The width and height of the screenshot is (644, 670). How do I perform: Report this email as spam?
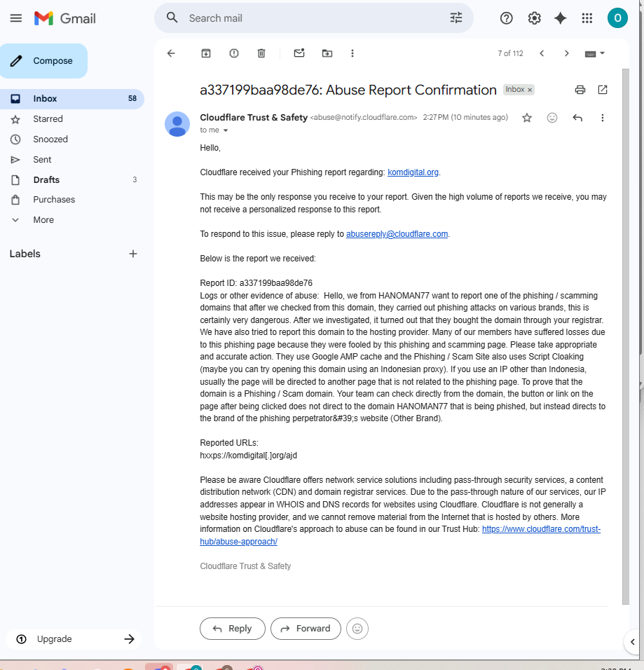point(234,53)
